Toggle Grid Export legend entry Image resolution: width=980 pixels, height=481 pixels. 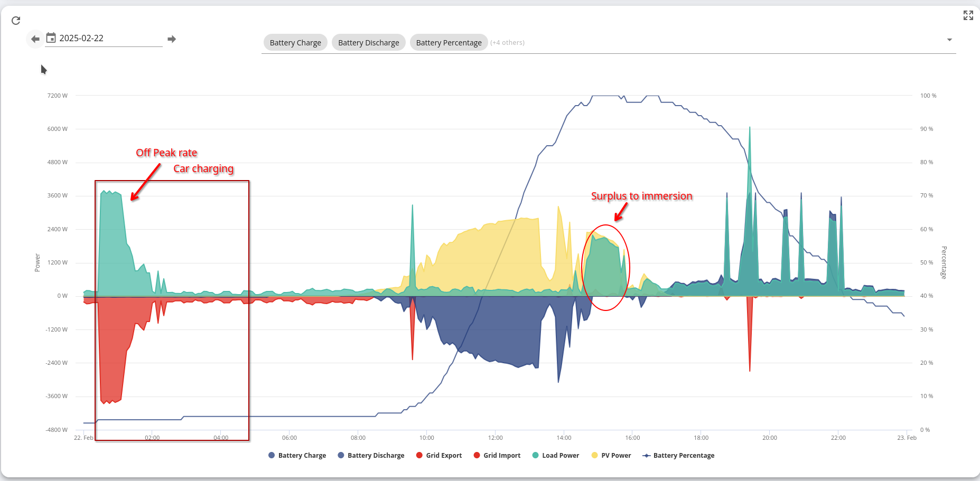[444, 456]
